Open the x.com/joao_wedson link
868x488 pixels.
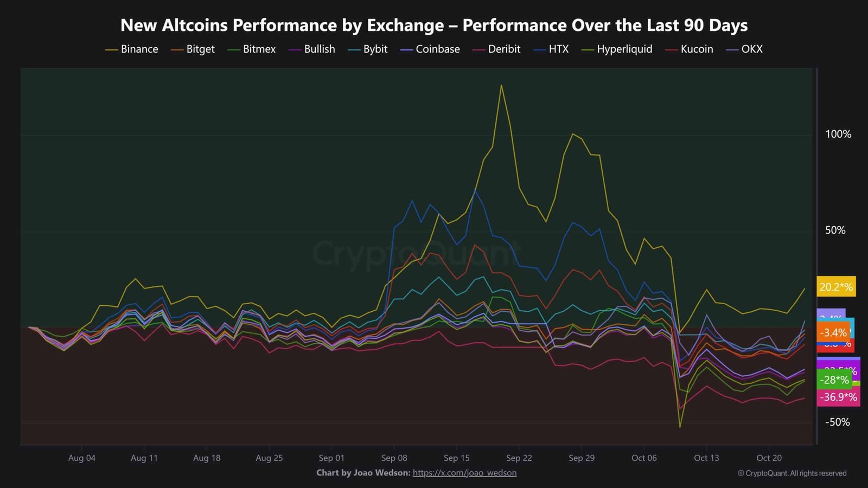464,473
